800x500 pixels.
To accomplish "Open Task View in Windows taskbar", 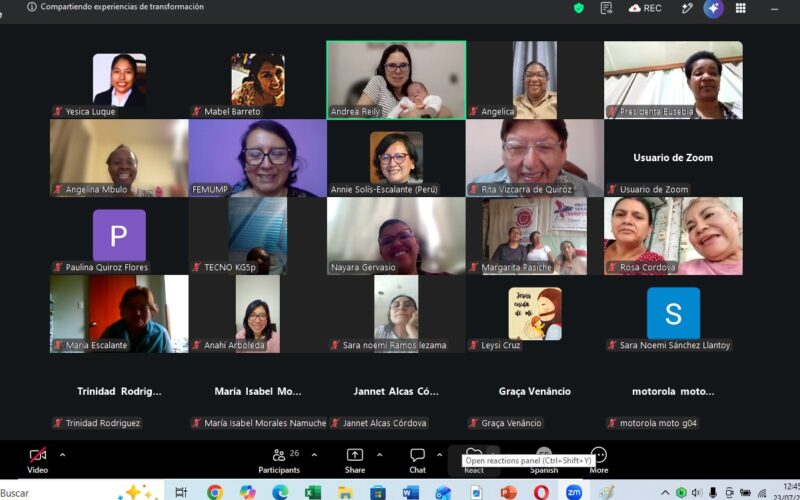I will point(181,492).
